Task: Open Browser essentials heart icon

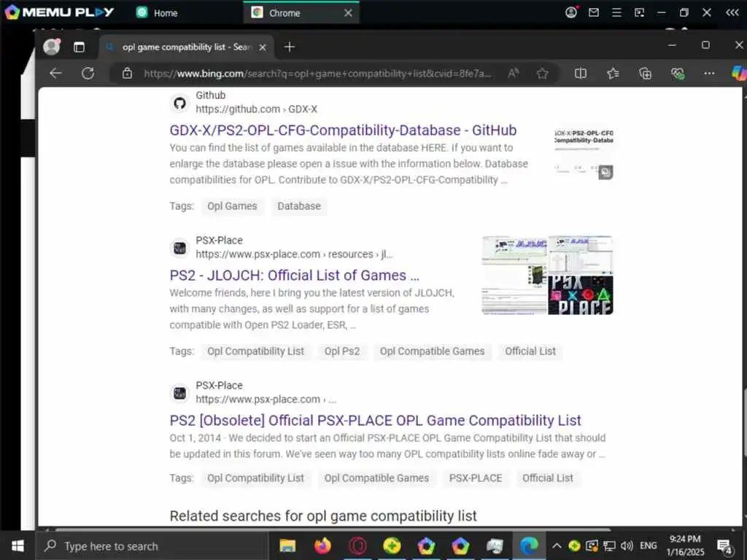Action: pos(678,74)
